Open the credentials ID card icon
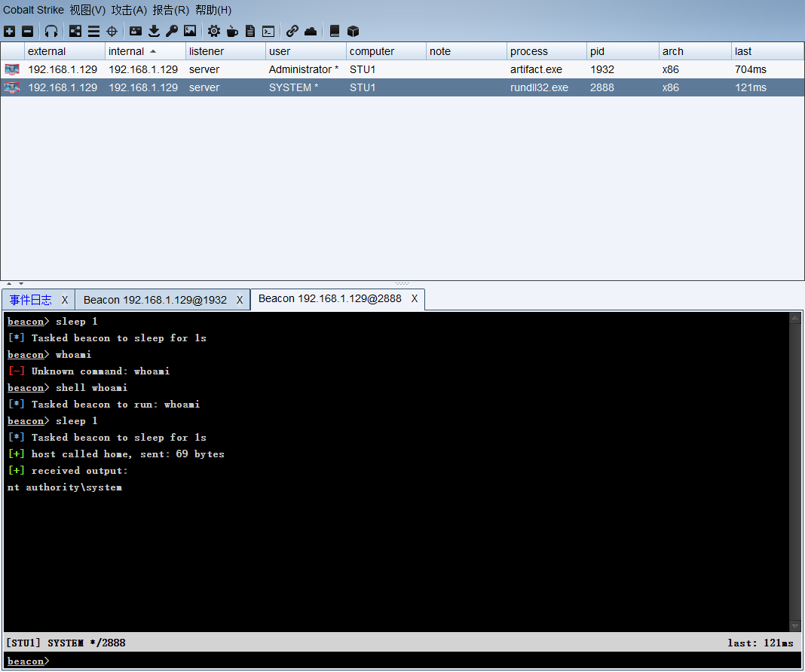The image size is (805, 672). 136,32
